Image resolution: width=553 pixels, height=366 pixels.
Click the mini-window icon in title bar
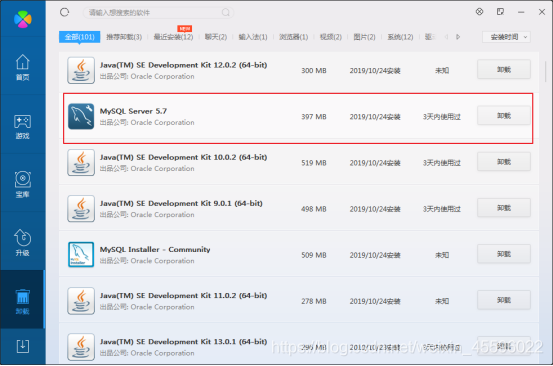pos(500,12)
